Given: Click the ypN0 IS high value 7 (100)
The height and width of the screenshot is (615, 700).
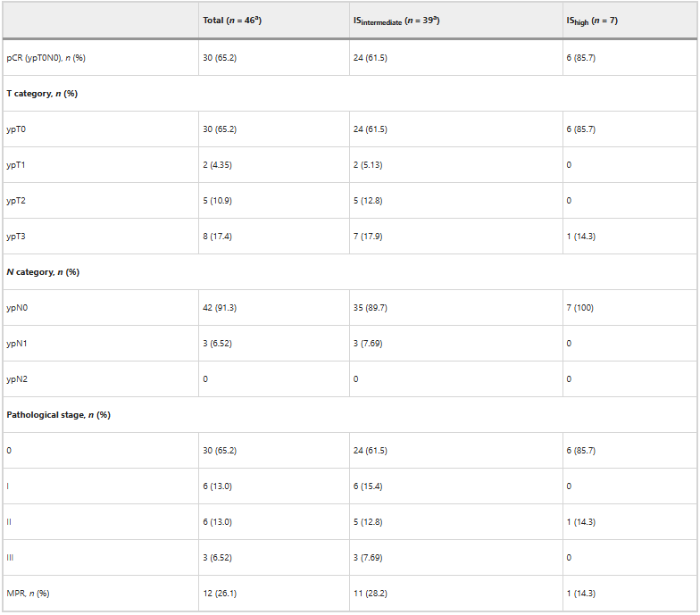Looking at the screenshot, I should pyautogui.click(x=579, y=308).
